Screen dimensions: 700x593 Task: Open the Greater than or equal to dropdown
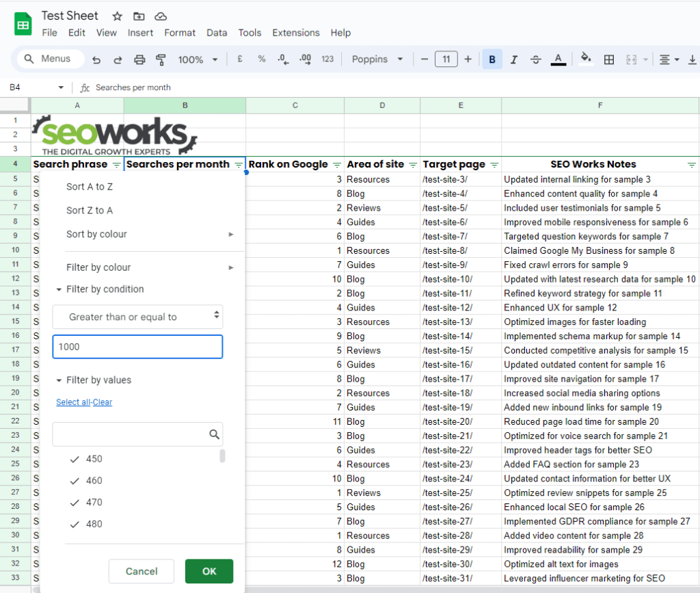137,317
